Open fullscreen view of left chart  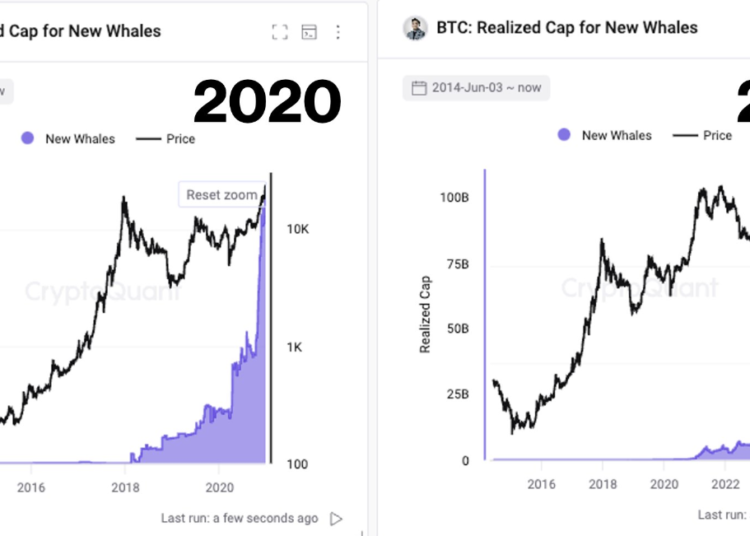coord(280,32)
